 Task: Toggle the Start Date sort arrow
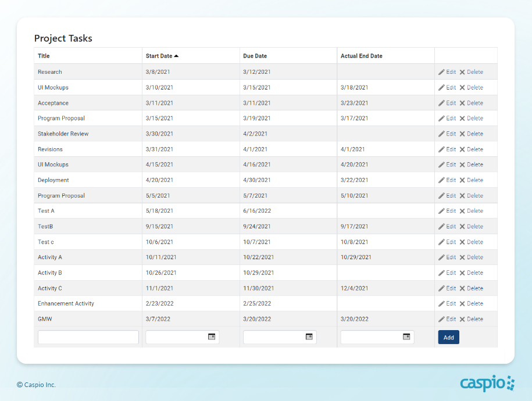(176, 56)
